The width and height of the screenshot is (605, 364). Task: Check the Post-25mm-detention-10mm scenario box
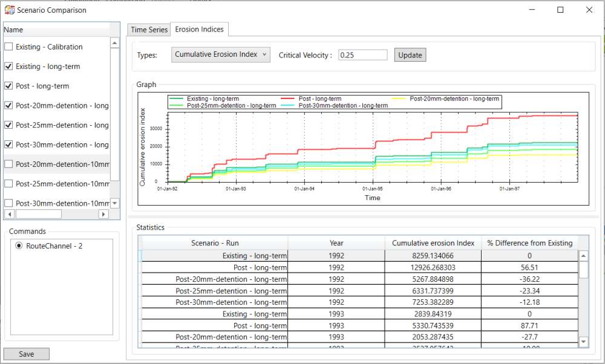pyautogui.click(x=8, y=184)
